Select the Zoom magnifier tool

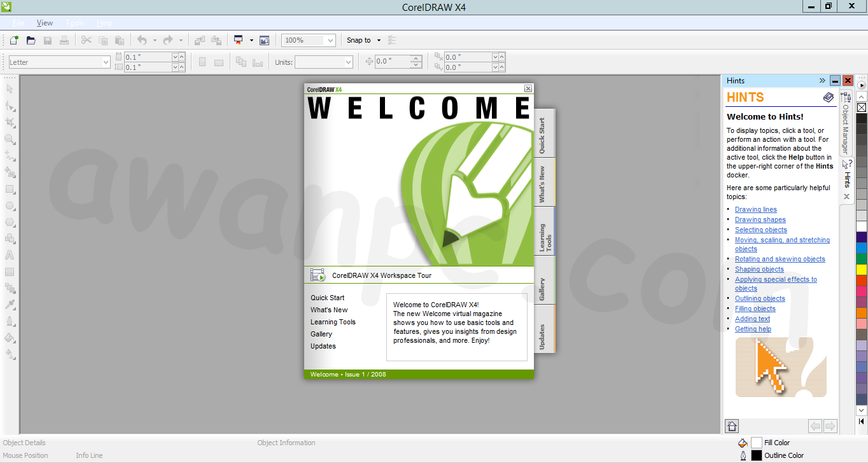pyautogui.click(x=10, y=139)
